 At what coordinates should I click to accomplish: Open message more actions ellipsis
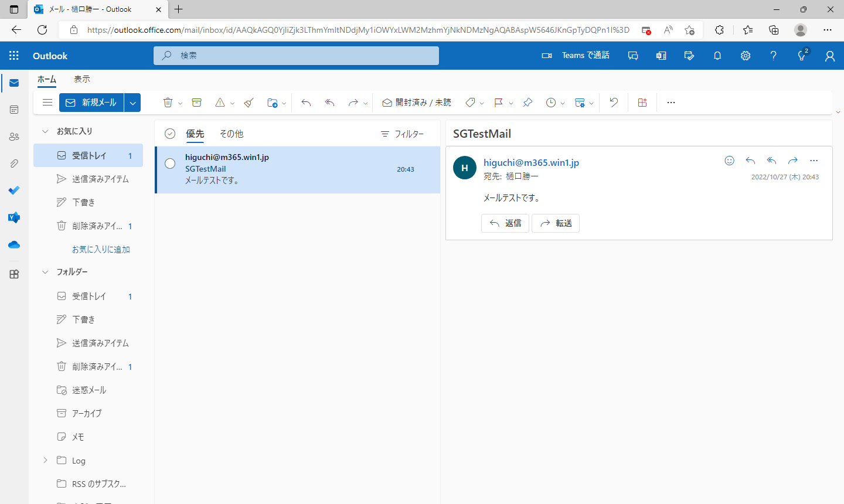tap(814, 161)
